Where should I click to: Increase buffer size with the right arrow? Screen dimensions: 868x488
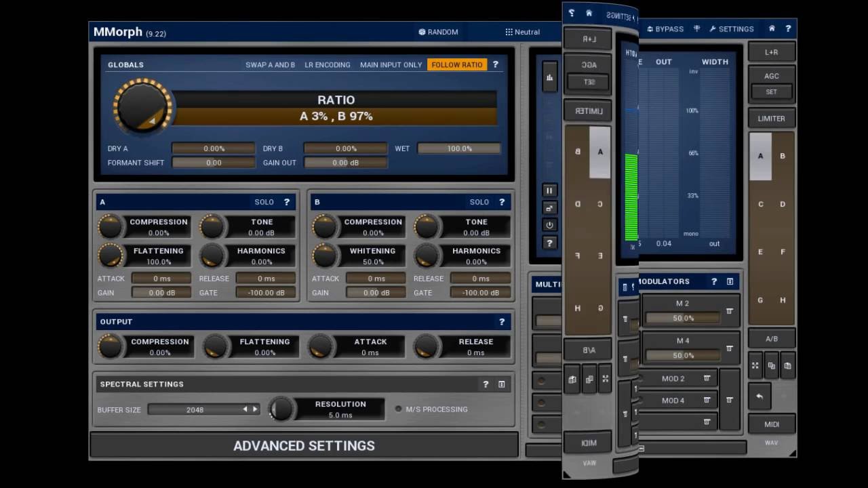pyautogui.click(x=255, y=409)
